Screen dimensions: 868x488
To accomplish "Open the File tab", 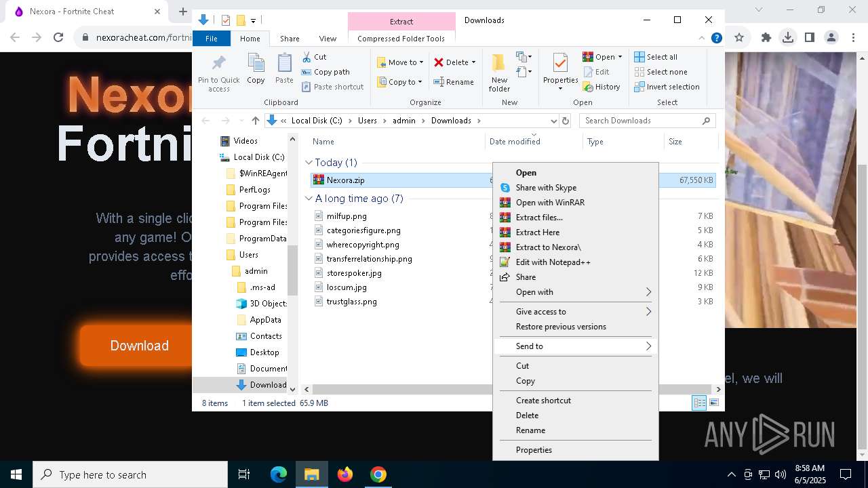I will pyautogui.click(x=212, y=39).
